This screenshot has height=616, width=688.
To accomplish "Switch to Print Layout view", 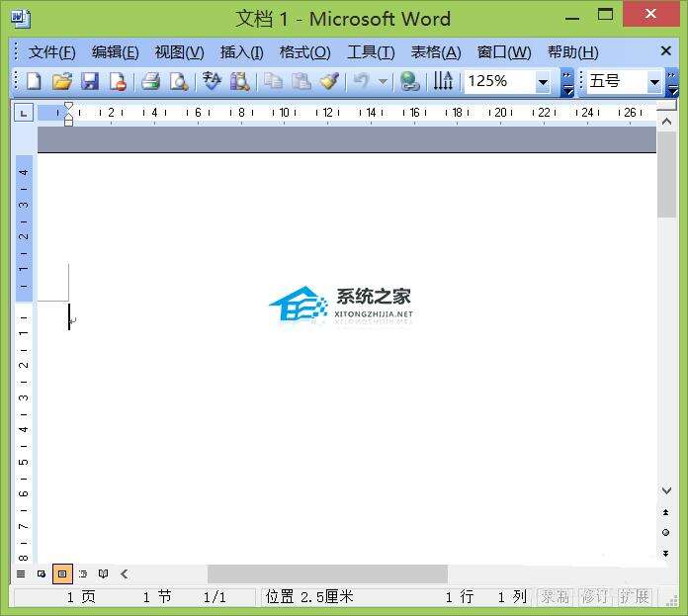I will click(62, 573).
